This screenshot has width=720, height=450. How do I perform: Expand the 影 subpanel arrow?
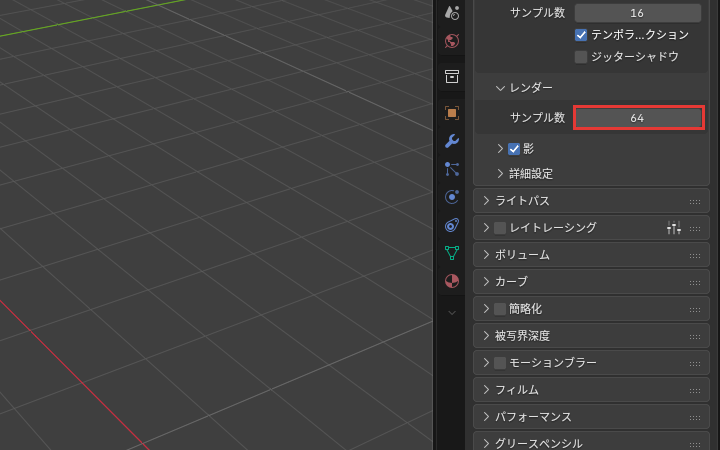(x=500, y=148)
